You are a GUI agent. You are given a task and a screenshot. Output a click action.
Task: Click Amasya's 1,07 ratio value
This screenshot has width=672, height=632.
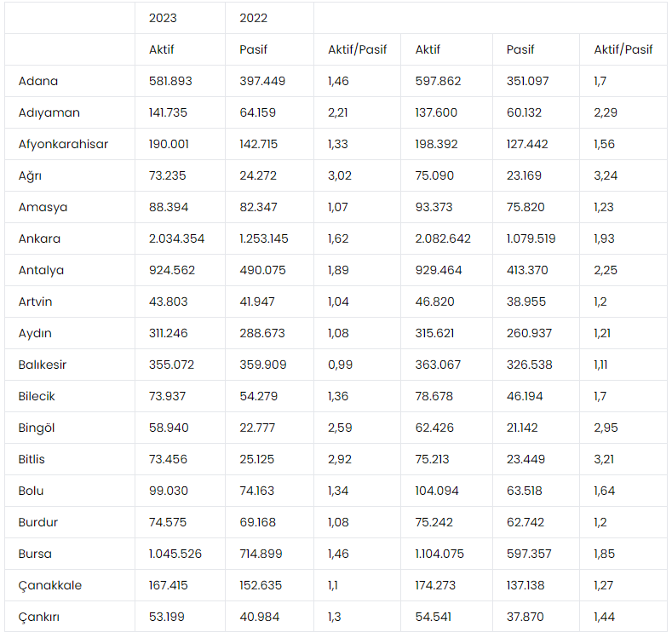tap(340, 207)
